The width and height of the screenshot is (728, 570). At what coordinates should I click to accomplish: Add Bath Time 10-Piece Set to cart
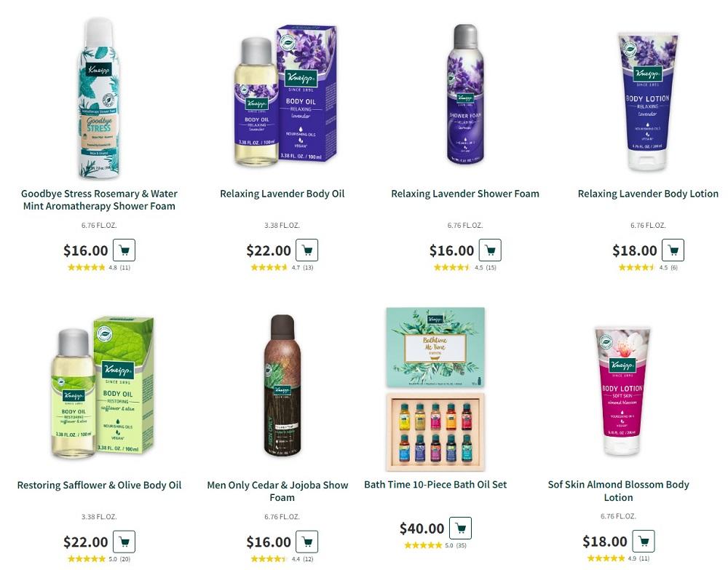[460, 529]
